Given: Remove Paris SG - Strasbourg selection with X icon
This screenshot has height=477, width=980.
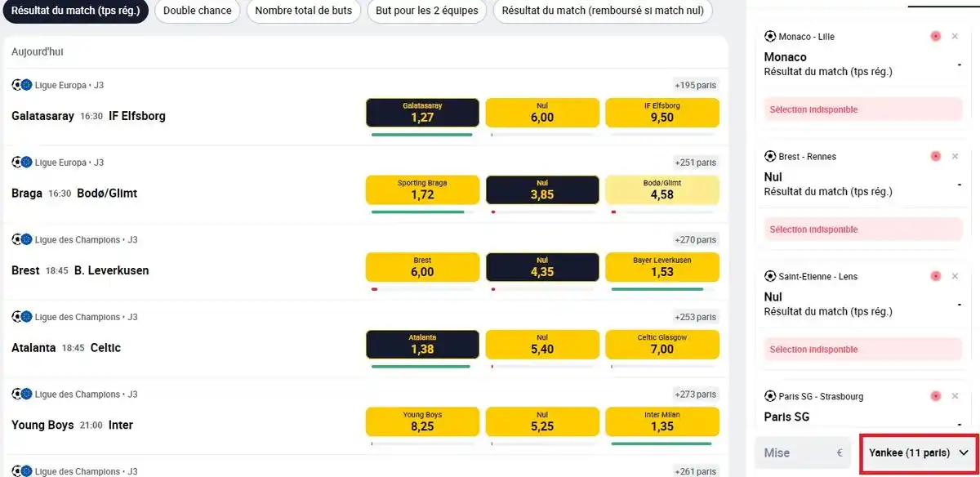Looking at the screenshot, I should tap(955, 396).
